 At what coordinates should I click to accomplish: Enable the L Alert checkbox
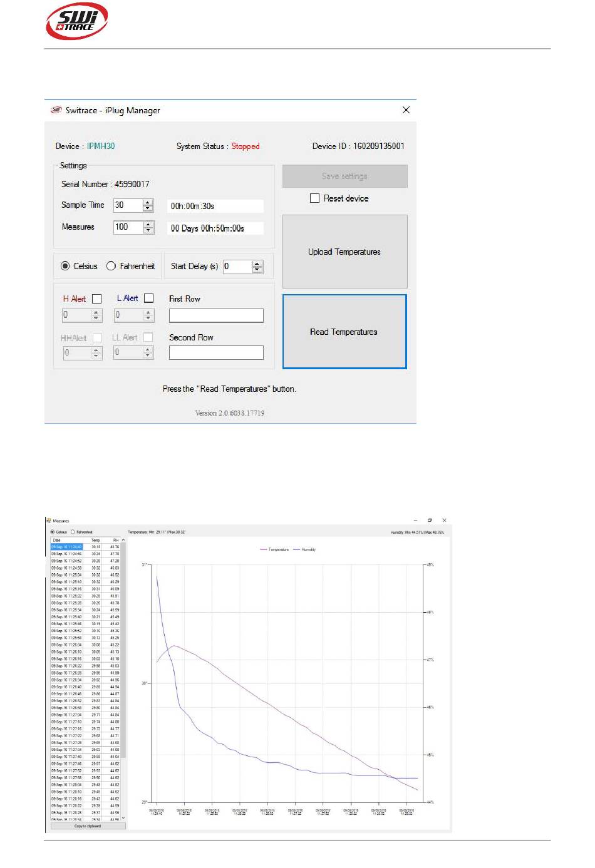point(148,298)
